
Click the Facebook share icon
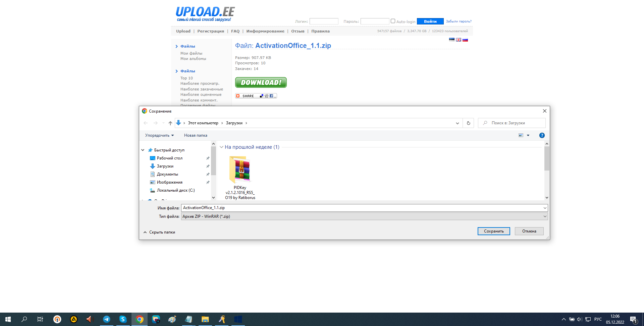click(x=271, y=96)
